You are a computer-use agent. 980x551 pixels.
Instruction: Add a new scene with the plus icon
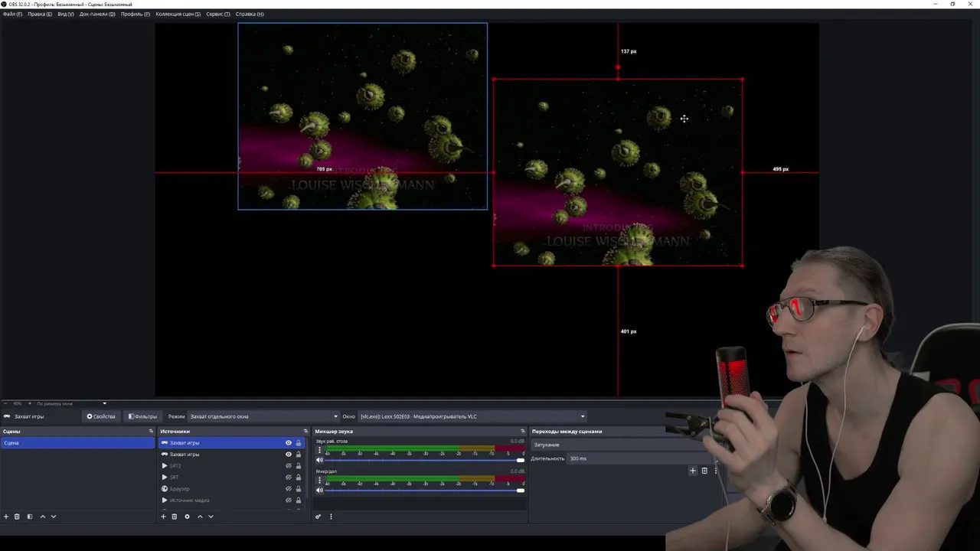6,517
